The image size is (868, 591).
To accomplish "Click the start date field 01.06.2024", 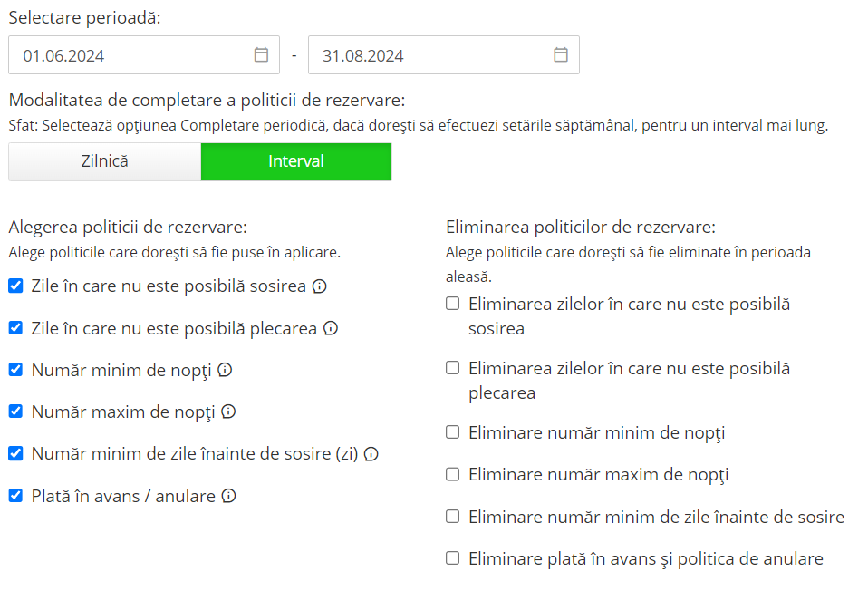I will [127, 55].
